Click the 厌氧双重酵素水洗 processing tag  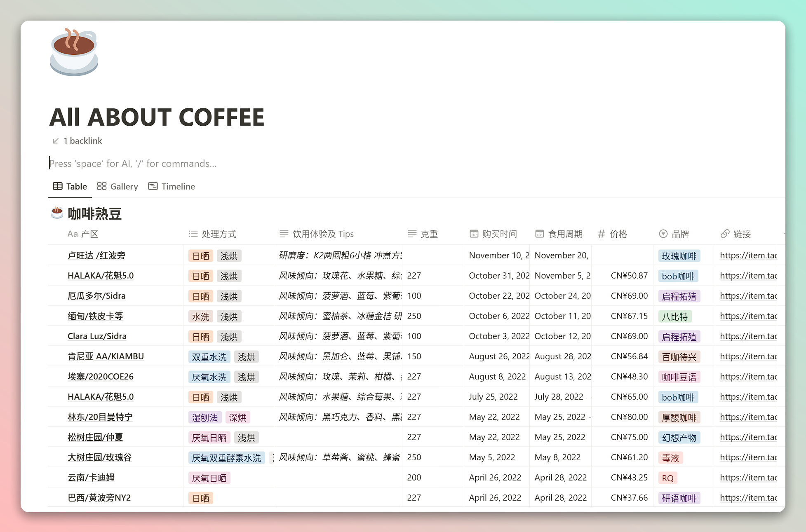click(226, 458)
